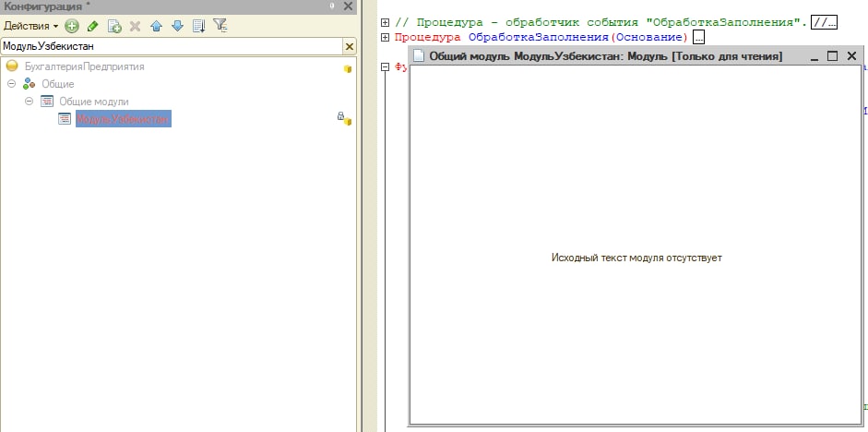The image size is (868, 432).
Task: Click the text Исходный текст модуля отсутствует
Action: 636,258
